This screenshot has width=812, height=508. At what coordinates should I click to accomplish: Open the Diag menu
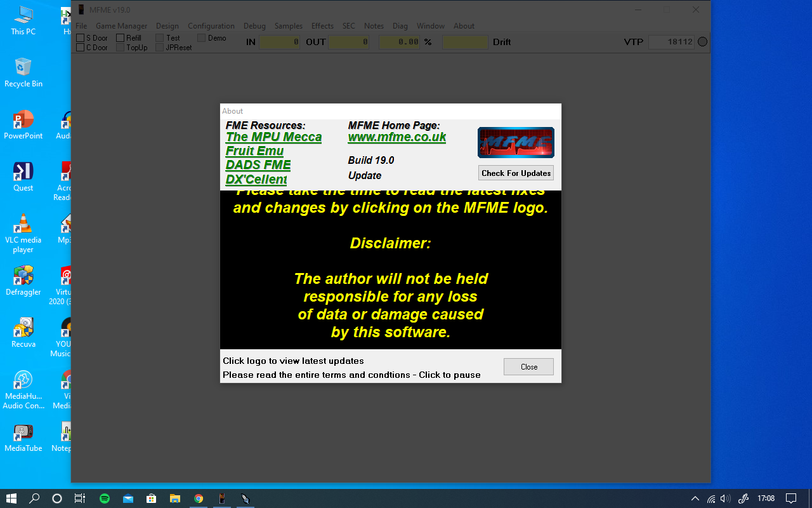pos(400,26)
